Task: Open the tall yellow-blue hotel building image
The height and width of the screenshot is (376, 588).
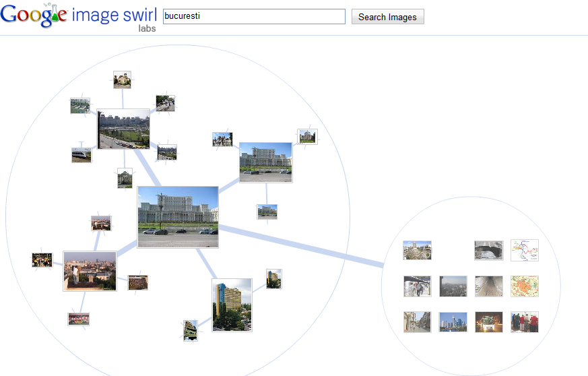Action: pos(232,305)
